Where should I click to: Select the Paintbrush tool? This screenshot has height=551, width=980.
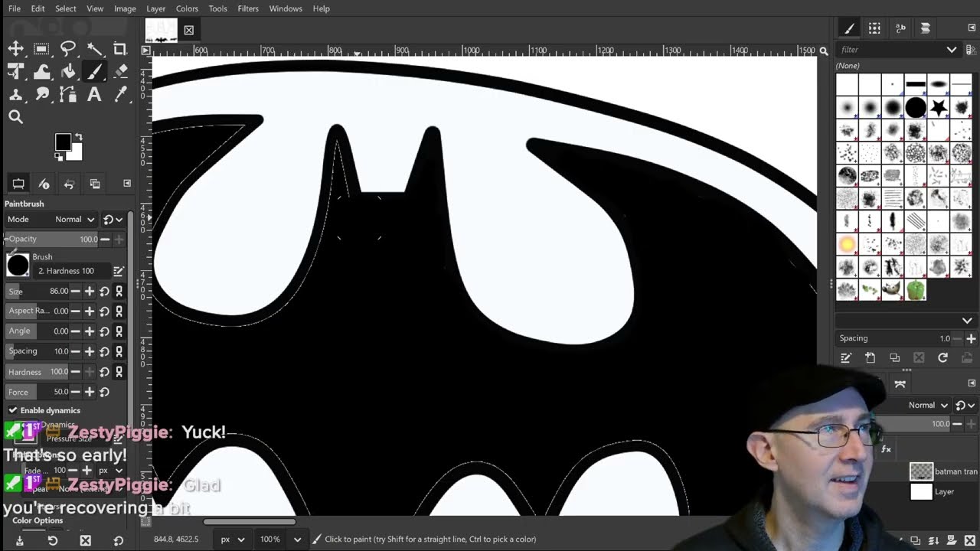click(x=94, y=72)
